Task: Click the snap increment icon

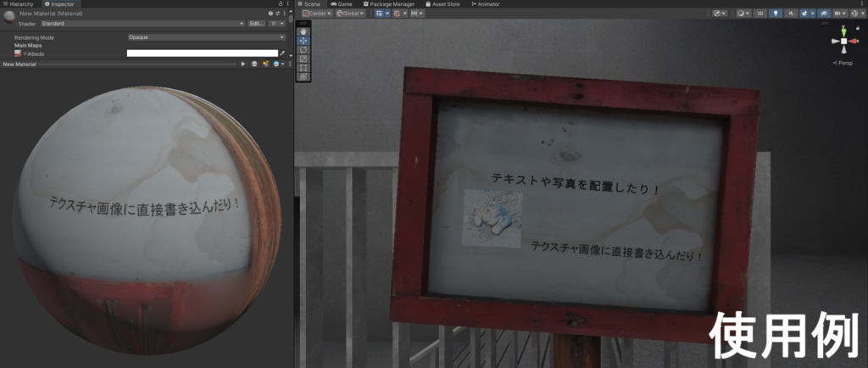Action: pyautogui.click(x=397, y=14)
